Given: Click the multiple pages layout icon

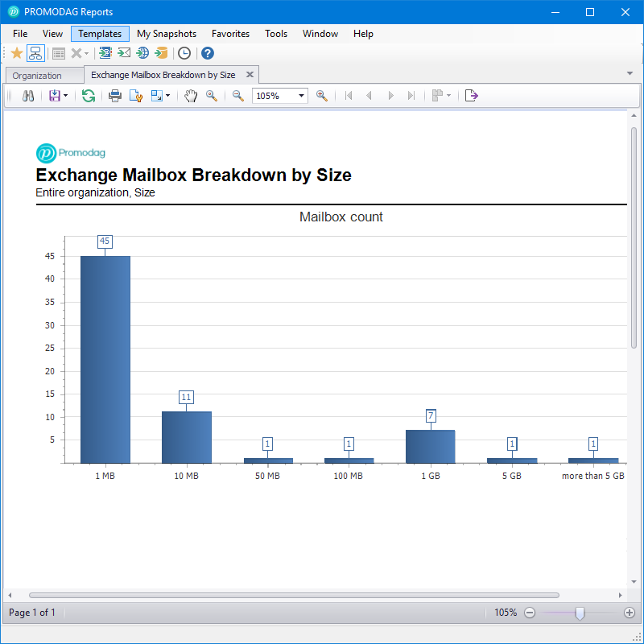Looking at the screenshot, I should pos(437,96).
